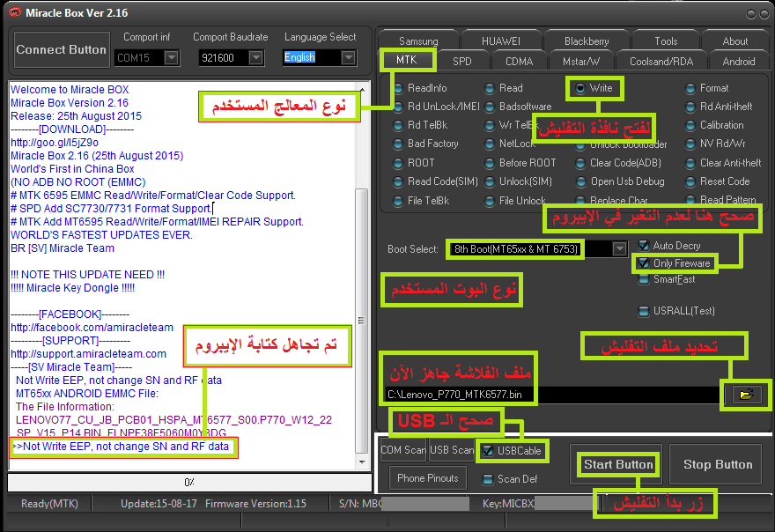Select NV Rd/Wr radio option
The height and width of the screenshot is (532, 775).
coord(690,144)
